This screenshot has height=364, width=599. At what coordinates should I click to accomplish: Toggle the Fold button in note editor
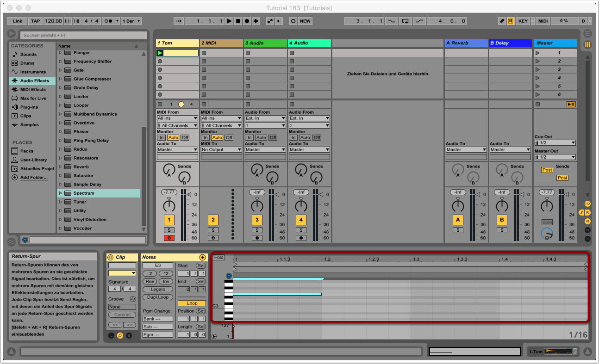pos(218,258)
